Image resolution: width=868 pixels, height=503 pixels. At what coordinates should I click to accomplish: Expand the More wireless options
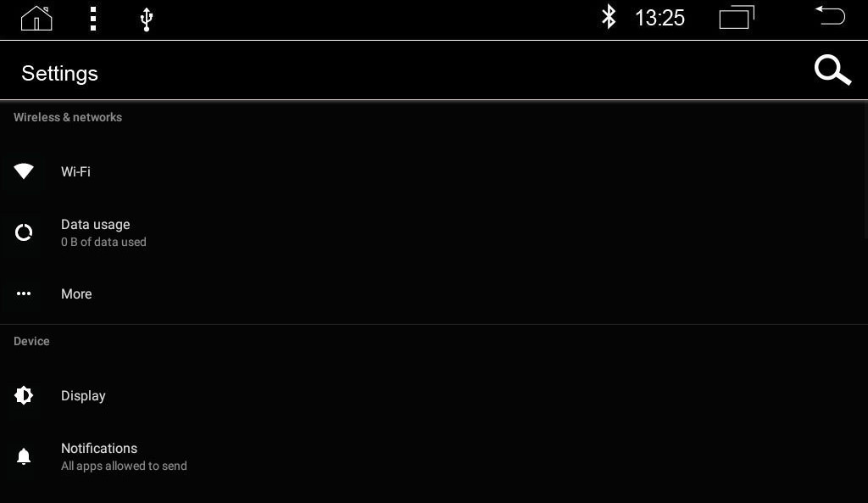pyautogui.click(x=434, y=293)
